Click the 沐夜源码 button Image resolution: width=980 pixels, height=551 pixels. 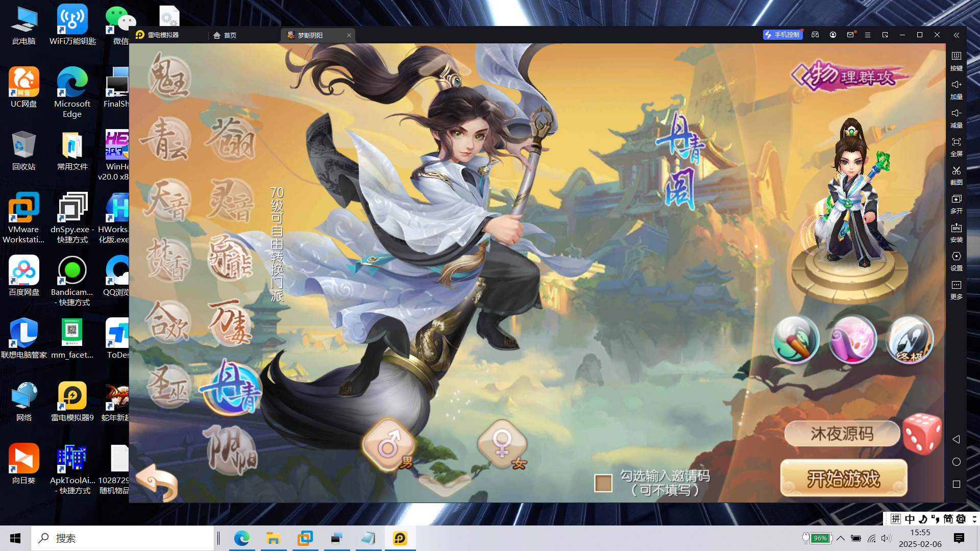(843, 433)
